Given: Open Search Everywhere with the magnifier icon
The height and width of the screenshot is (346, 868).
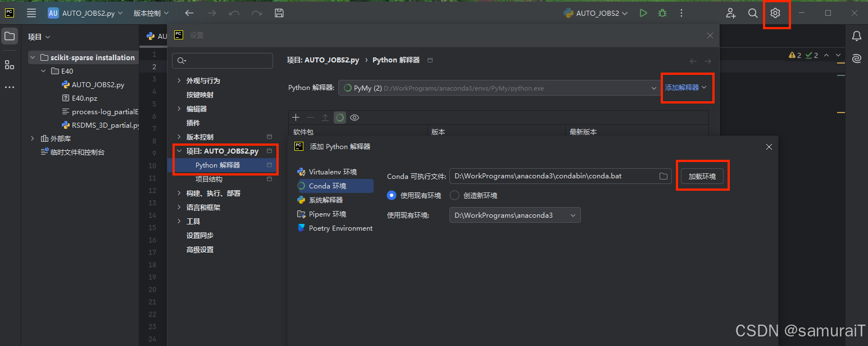Looking at the screenshot, I should (x=753, y=13).
